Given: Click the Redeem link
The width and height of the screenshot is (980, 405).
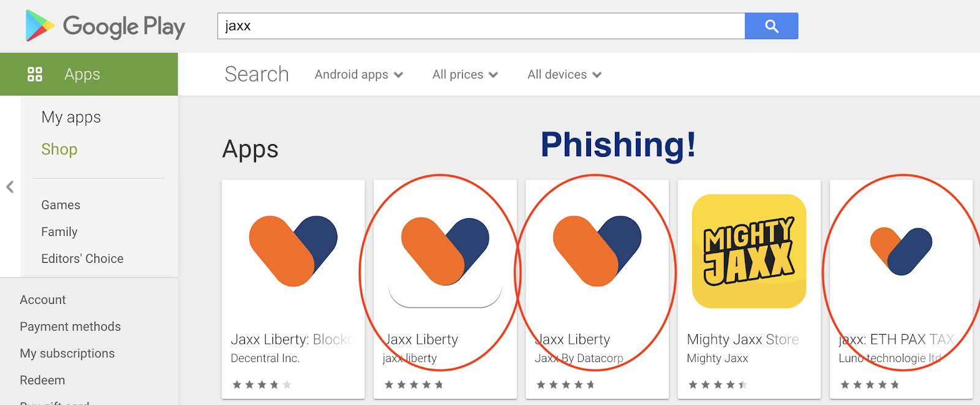Looking at the screenshot, I should click(42, 380).
